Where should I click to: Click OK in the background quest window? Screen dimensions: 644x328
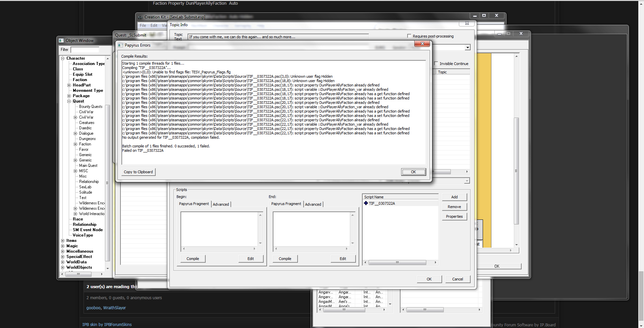(497, 266)
